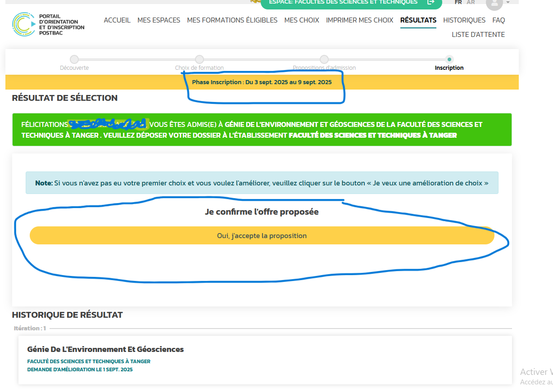Open the FAQ page
Viewport: 553px width, 392px height.
click(499, 20)
